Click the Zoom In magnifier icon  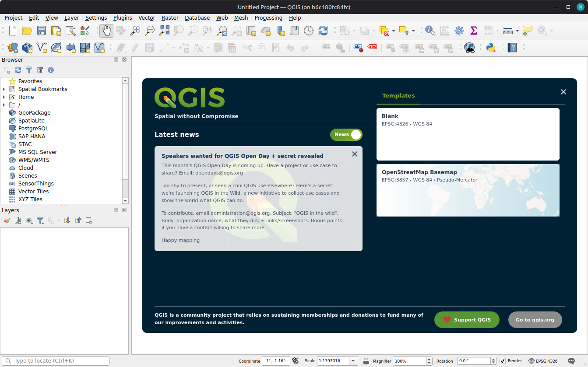click(x=135, y=31)
